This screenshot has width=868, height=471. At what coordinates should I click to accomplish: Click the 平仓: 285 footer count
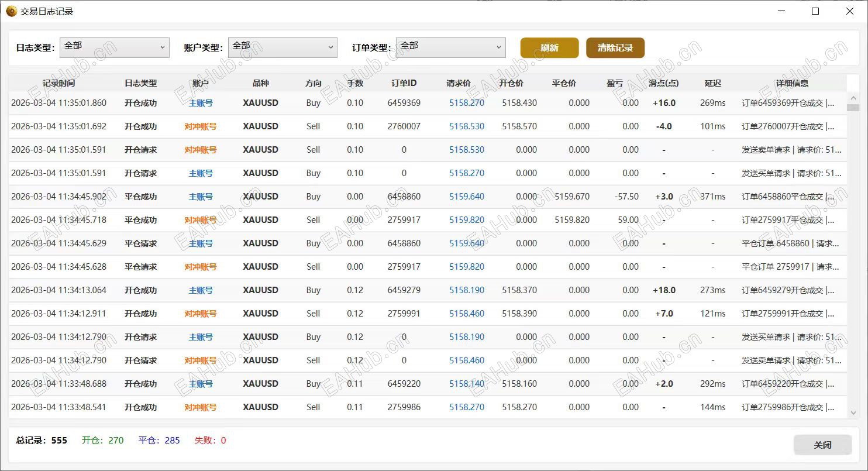click(159, 441)
